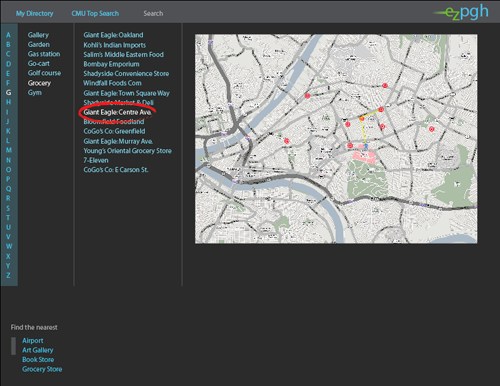Click the blue current-location marker on map
Image resolution: width=500 pixels, height=386 pixels.
coord(366,146)
